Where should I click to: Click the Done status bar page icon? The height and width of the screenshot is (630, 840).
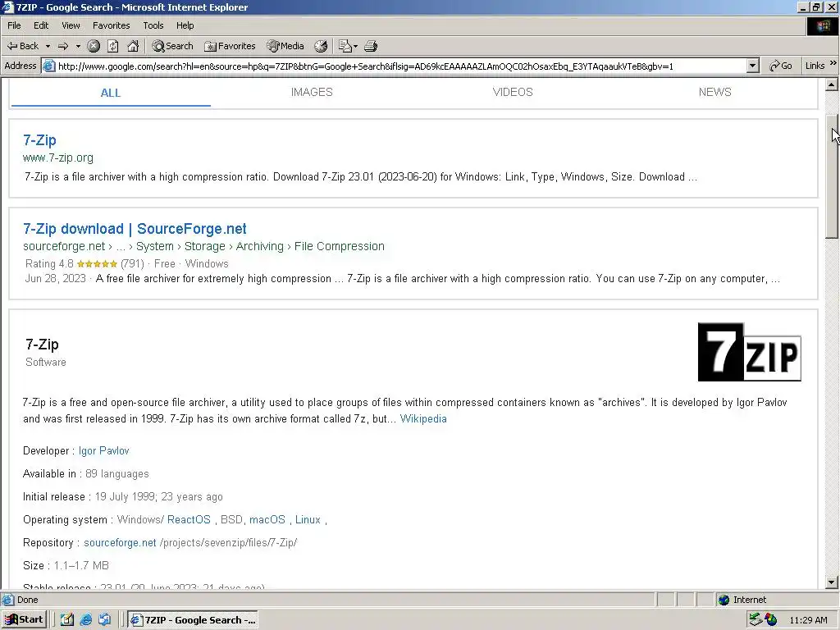click(7, 600)
